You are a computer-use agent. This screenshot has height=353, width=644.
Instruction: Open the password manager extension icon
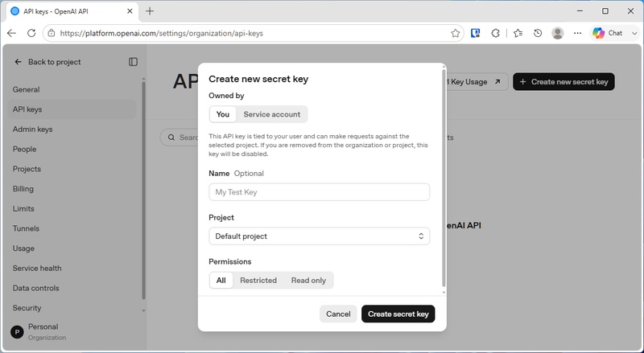(475, 33)
